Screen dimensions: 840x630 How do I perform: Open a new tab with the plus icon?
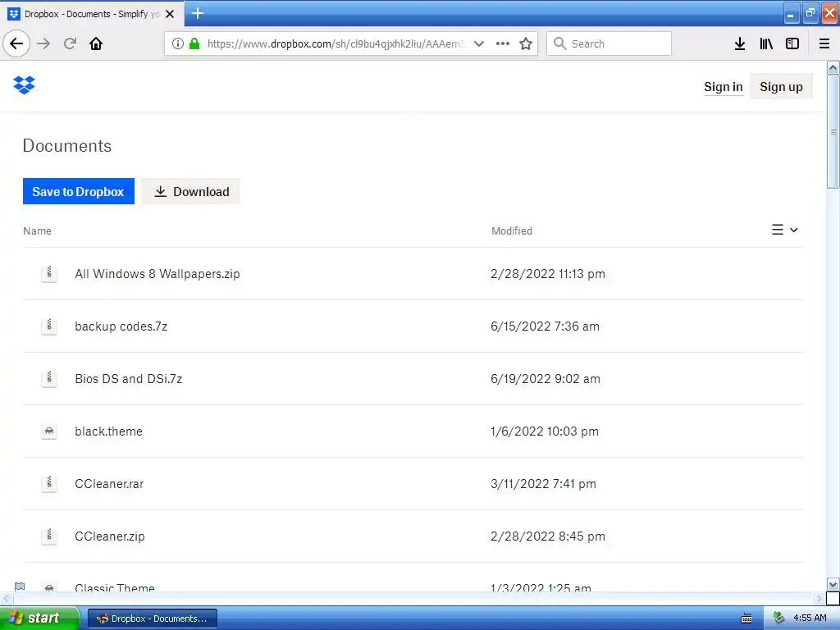pyautogui.click(x=198, y=13)
